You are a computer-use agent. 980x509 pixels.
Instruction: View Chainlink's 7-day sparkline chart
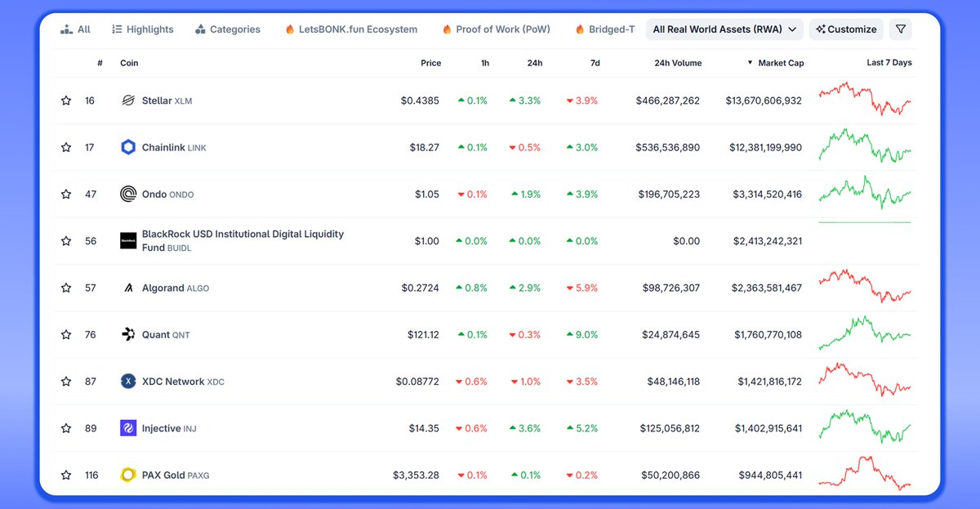pyautogui.click(x=865, y=146)
